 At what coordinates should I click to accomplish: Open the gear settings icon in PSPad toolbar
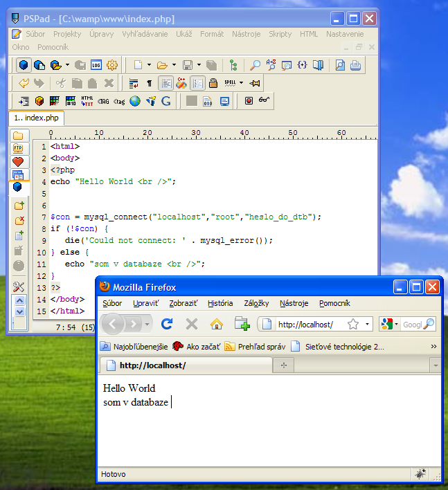pyautogui.click(x=112, y=65)
